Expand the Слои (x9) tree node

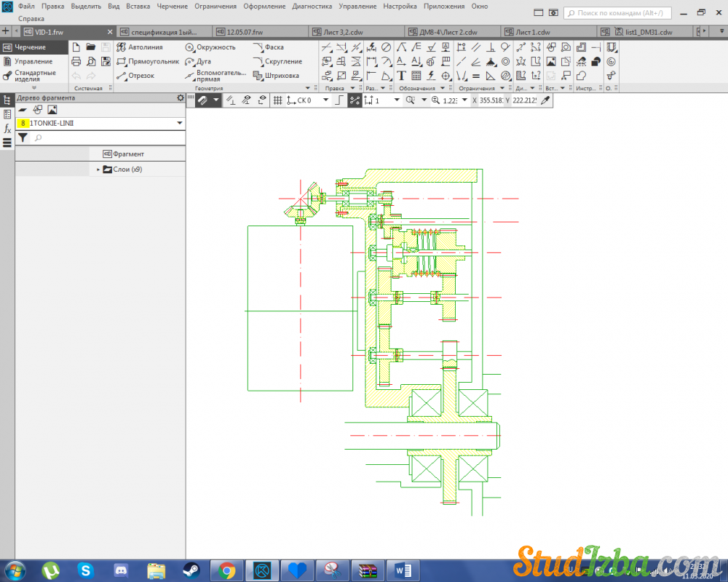[98, 170]
